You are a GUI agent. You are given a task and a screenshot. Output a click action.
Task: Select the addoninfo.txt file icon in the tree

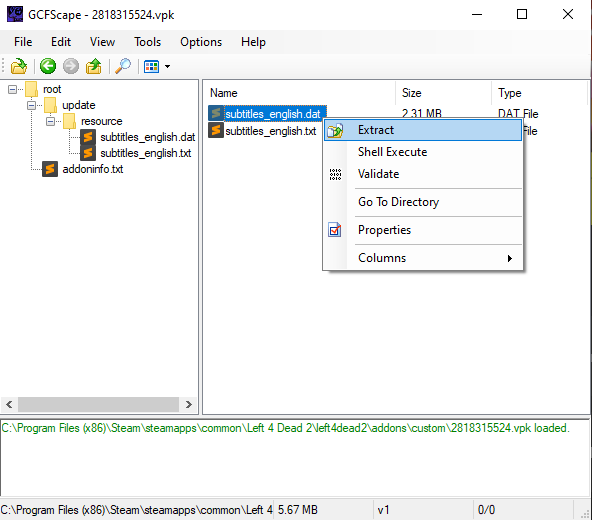pyautogui.click(x=50, y=169)
